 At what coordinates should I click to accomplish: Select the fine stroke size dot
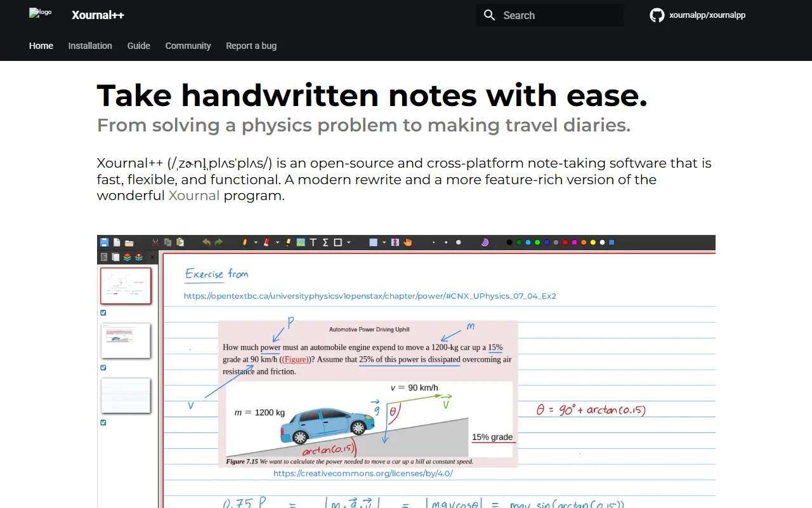click(433, 243)
